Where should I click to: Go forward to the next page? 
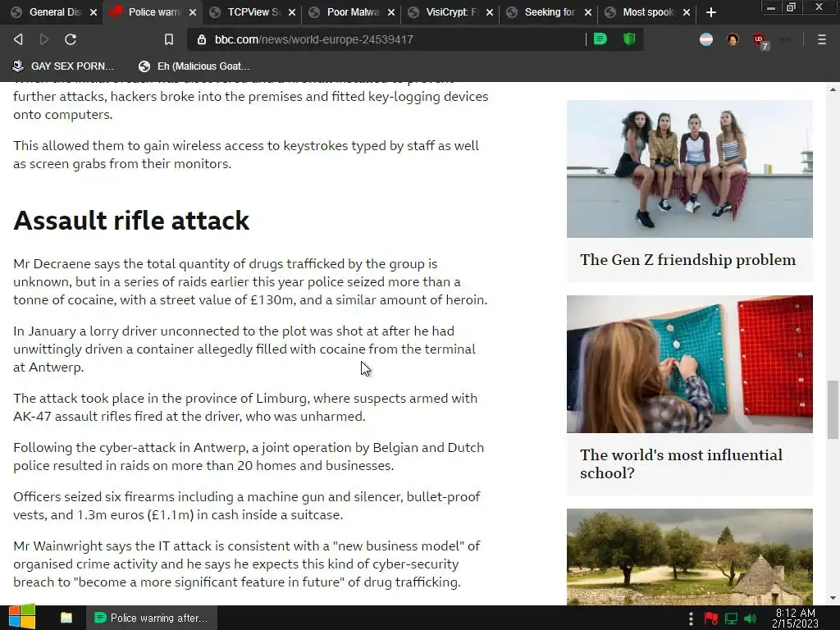44,39
